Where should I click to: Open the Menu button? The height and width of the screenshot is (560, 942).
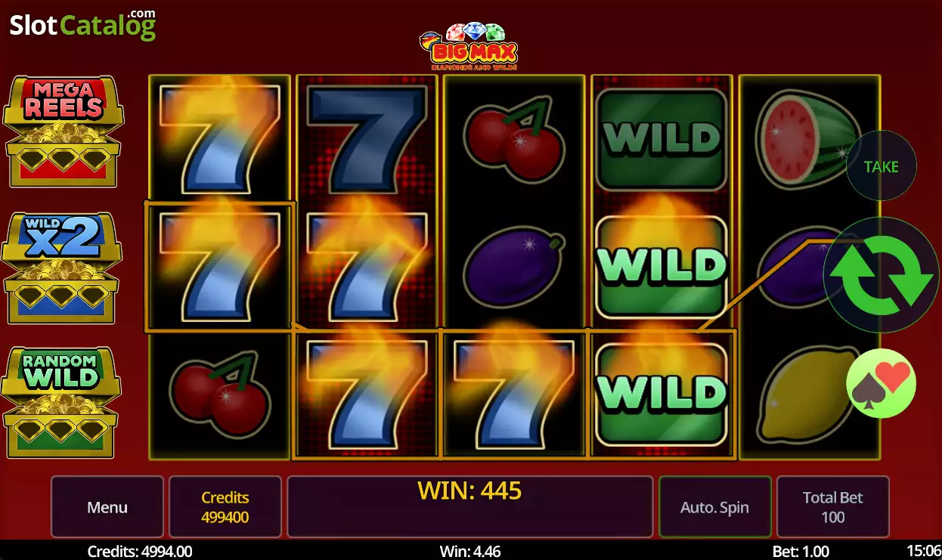[107, 507]
